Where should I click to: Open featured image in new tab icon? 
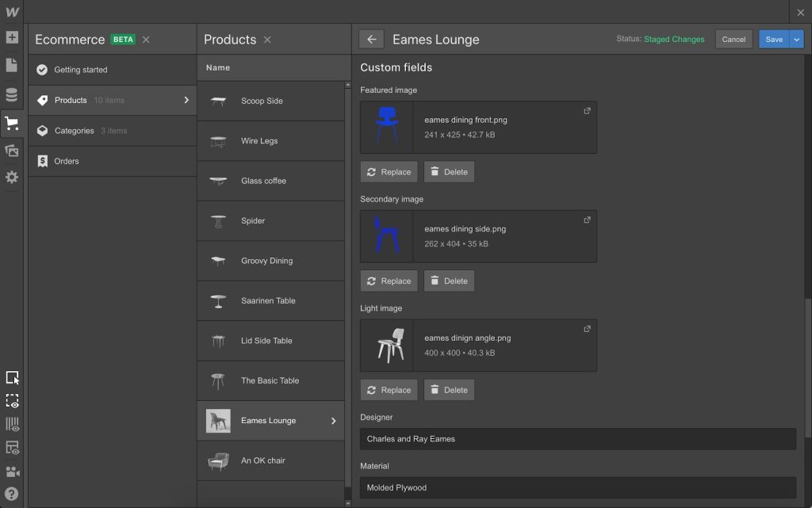pyautogui.click(x=587, y=111)
